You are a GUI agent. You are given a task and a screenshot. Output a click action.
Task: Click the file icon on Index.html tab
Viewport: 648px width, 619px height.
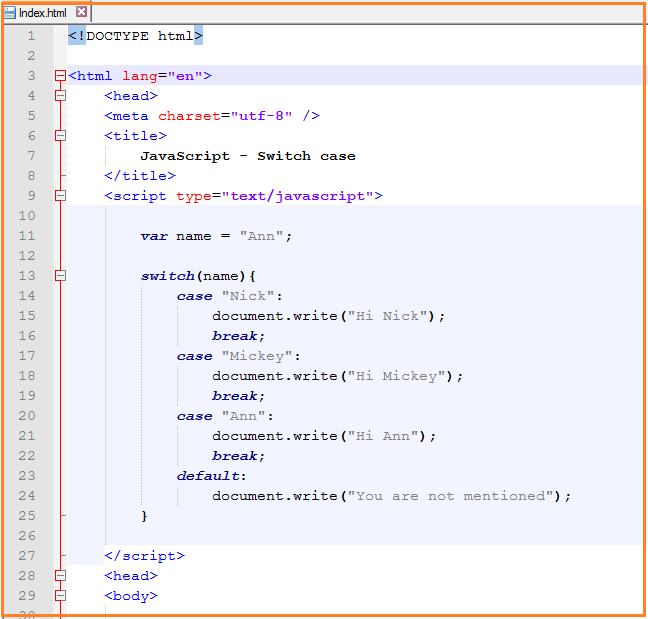(x=11, y=13)
